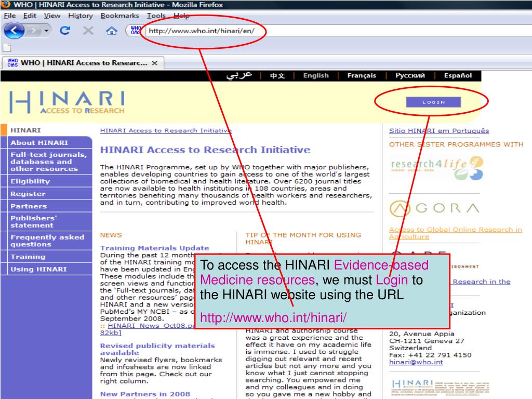Close the WHO HINARI tab with its X
Screen dimensions: 532x399
click(x=154, y=63)
